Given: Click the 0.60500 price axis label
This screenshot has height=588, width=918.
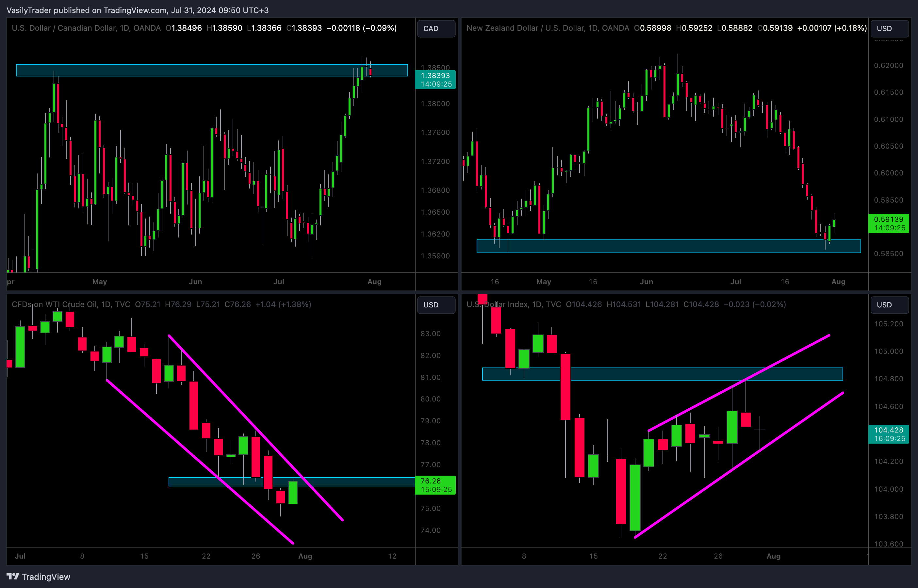Looking at the screenshot, I should 889,146.
